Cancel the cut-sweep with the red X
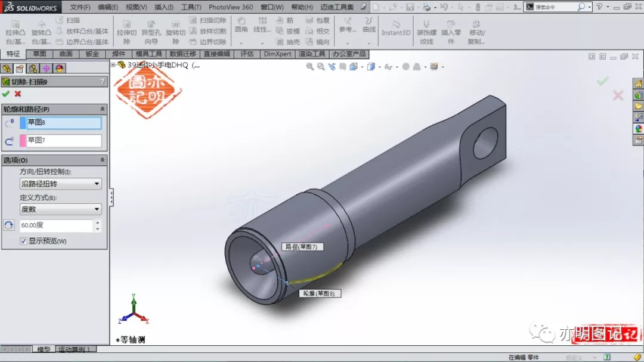 pyautogui.click(x=18, y=94)
